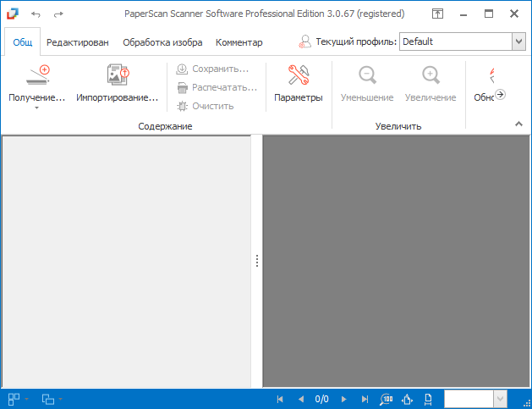This screenshot has width=532, height=409.
Task: Click the Импортирование import icon
Action: [117, 77]
